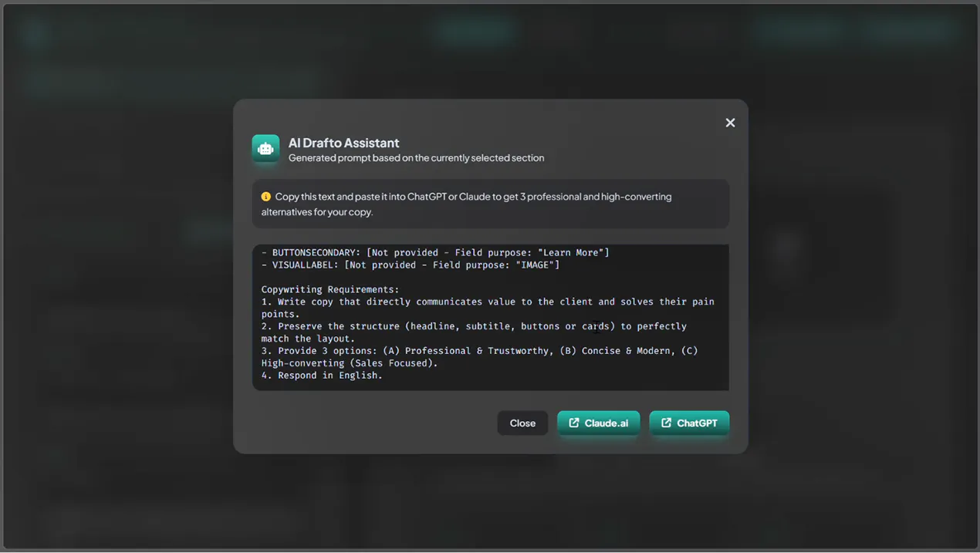The width and height of the screenshot is (980, 553).
Task: Click the "Generated prompt based on" subtitle
Action: pyautogui.click(x=416, y=158)
